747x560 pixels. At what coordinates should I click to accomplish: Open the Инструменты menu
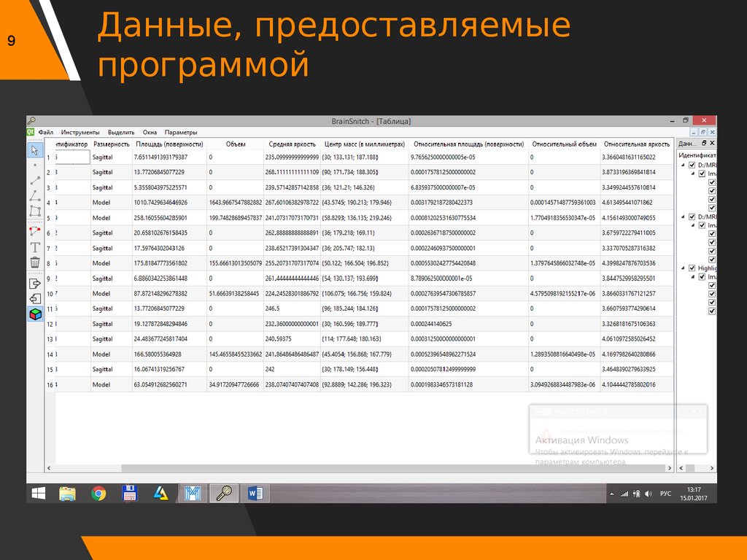(x=82, y=132)
